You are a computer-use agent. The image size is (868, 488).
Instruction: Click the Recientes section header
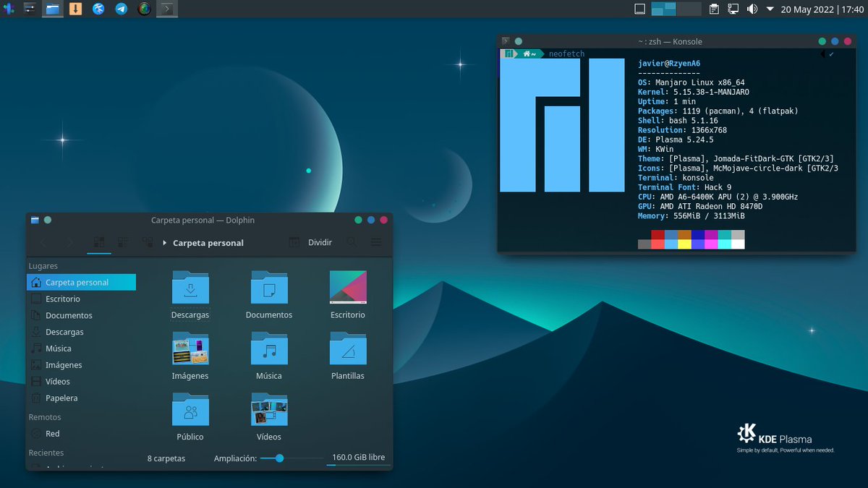coord(46,453)
